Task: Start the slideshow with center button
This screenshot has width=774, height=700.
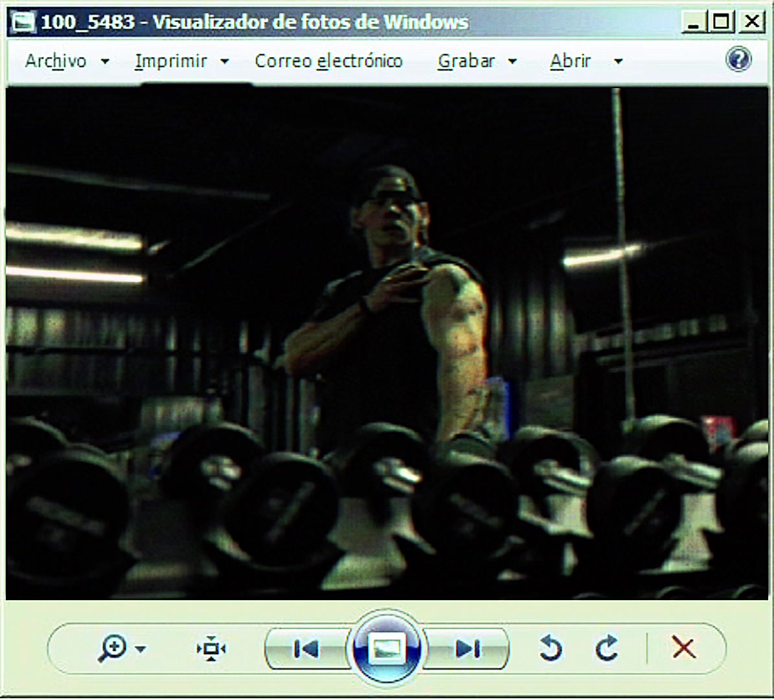Action: tap(387, 648)
